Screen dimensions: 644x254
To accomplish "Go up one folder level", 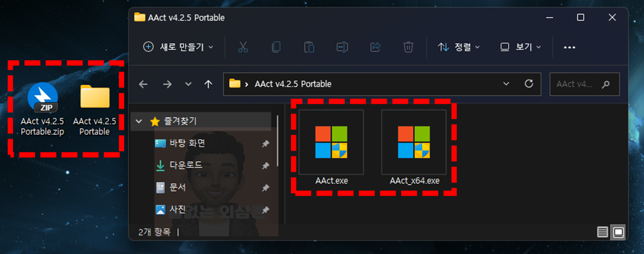I will 209,84.
